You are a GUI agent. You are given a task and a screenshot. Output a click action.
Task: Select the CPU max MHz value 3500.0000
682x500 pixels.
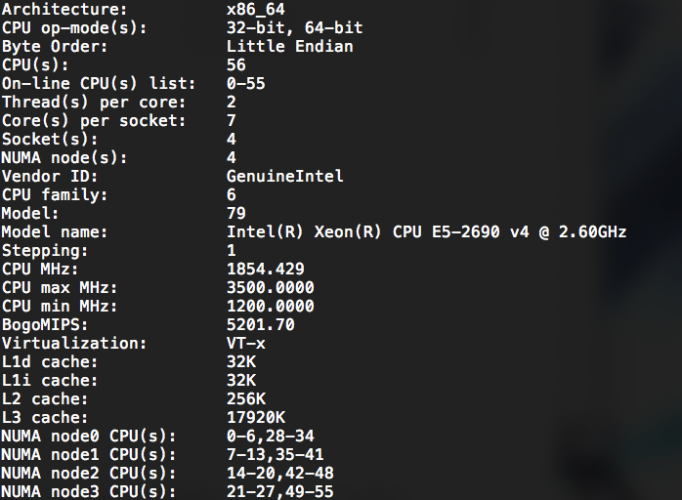tap(270, 288)
